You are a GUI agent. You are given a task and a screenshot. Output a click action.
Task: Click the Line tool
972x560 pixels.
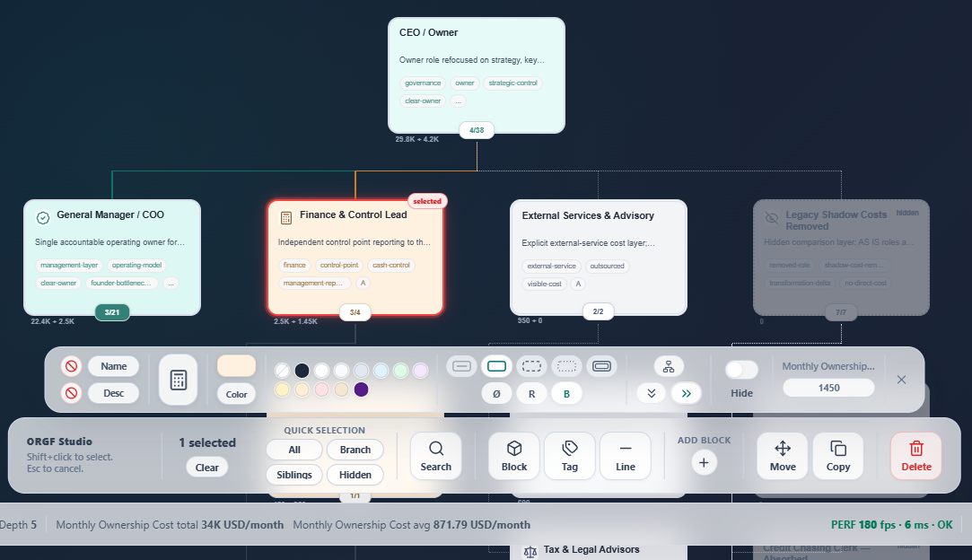[x=626, y=456]
